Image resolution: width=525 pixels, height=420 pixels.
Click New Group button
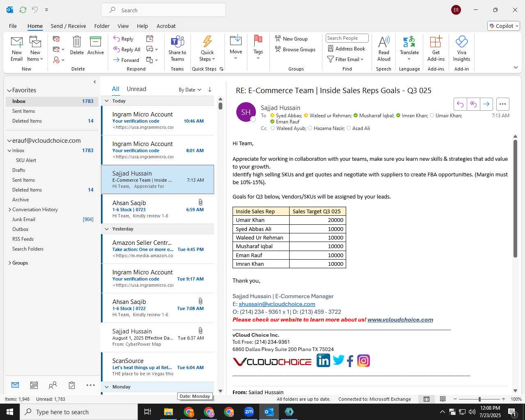point(291,39)
